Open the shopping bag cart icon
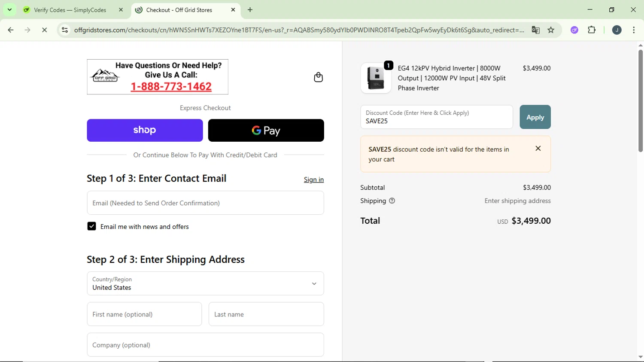The width and height of the screenshot is (644, 362). coord(318,77)
